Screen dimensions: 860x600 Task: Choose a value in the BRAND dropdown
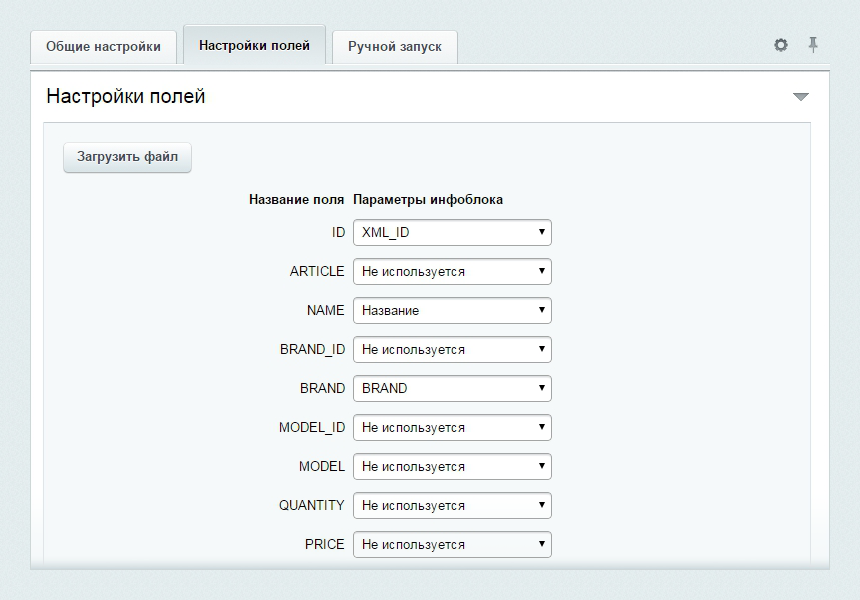pyautogui.click(x=452, y=388)
